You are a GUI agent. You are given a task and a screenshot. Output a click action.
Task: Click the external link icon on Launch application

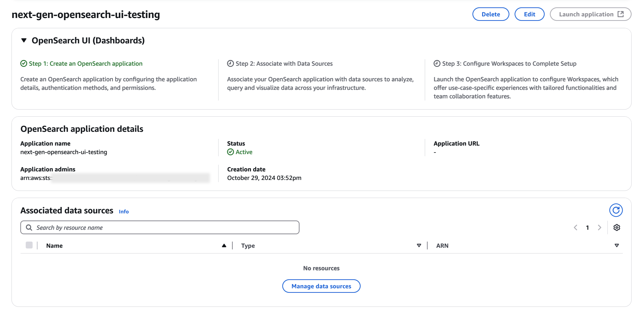(x=621, y=14)
